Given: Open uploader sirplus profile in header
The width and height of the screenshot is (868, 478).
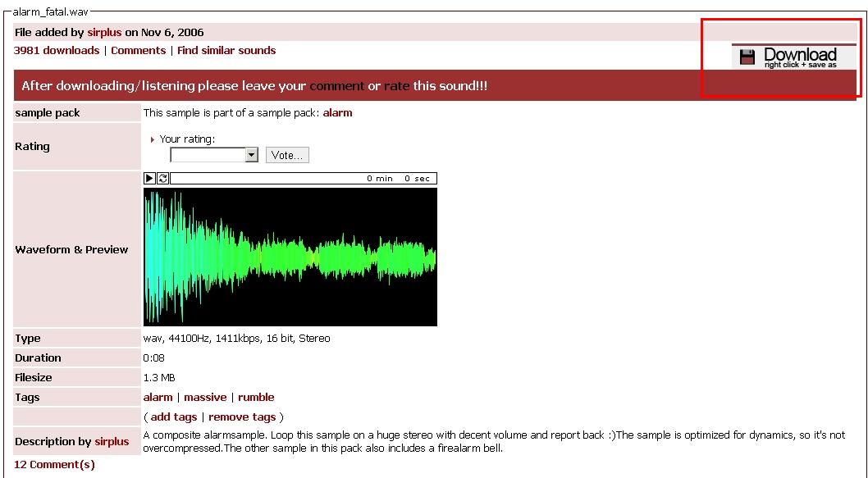Looking at the screenshot, I should [104, 33].
